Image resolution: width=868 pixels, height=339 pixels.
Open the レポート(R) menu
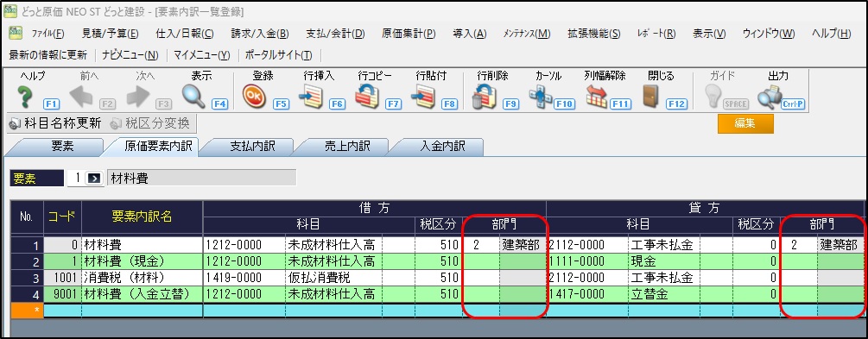(x=656, y=34)
